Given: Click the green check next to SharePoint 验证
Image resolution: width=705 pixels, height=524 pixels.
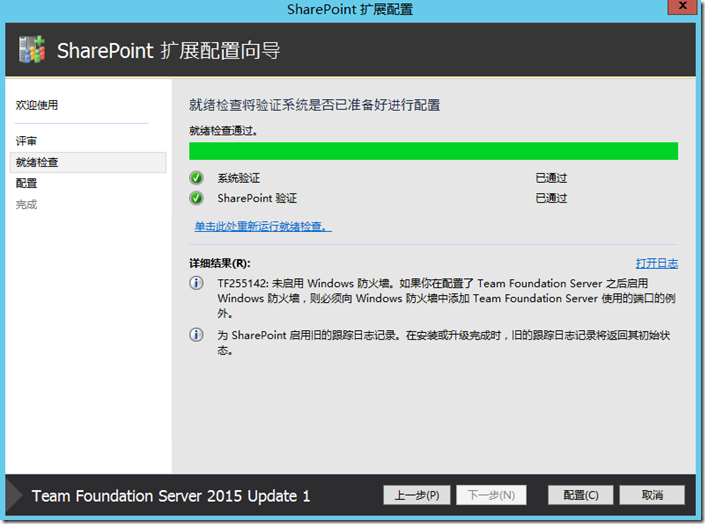Looking at the screenshot, I should pos(196,198).
